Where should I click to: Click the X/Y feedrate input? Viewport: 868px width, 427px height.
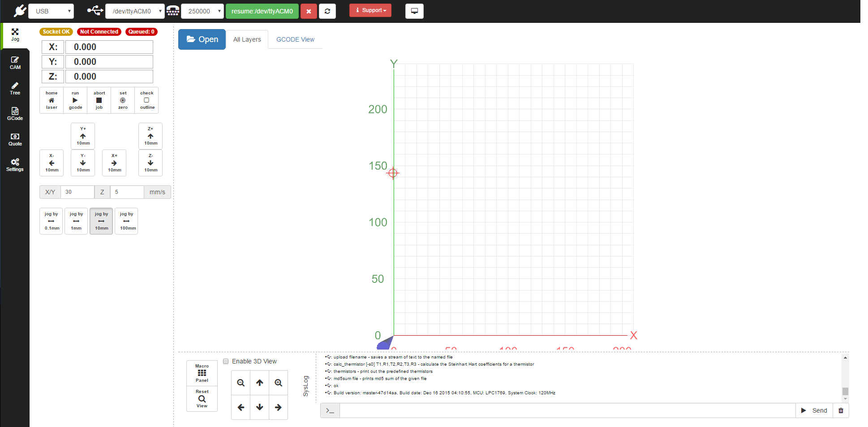[x=77, y=192]
